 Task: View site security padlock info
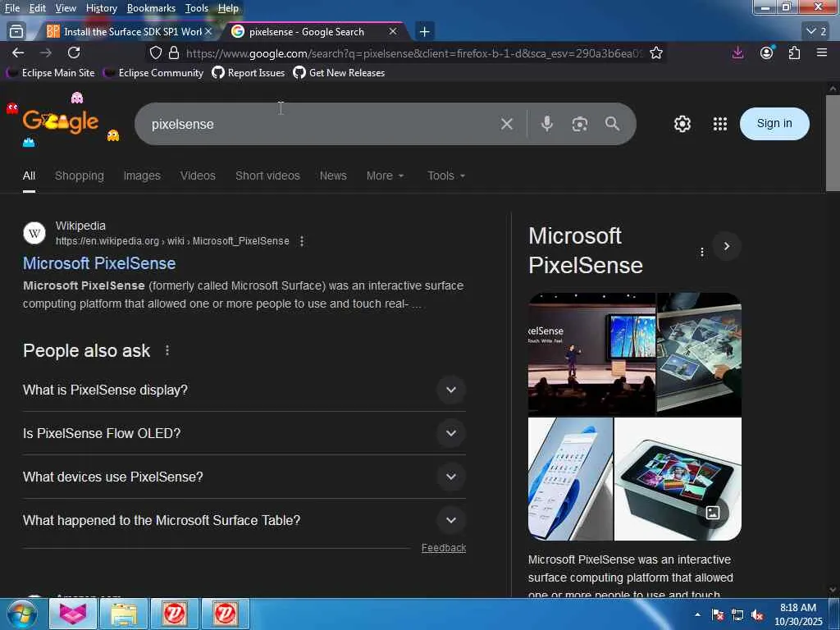click(174, 52)
